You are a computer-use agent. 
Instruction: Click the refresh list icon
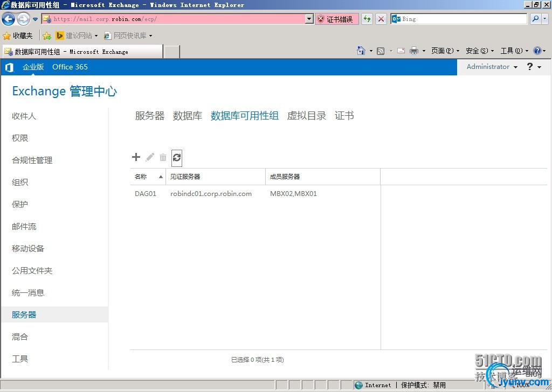[177, 157]
